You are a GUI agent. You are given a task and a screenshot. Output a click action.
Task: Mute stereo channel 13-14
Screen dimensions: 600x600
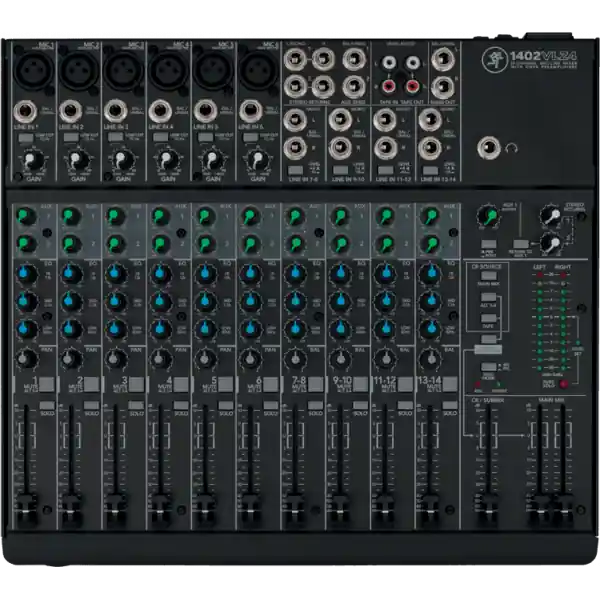point(450,384)
